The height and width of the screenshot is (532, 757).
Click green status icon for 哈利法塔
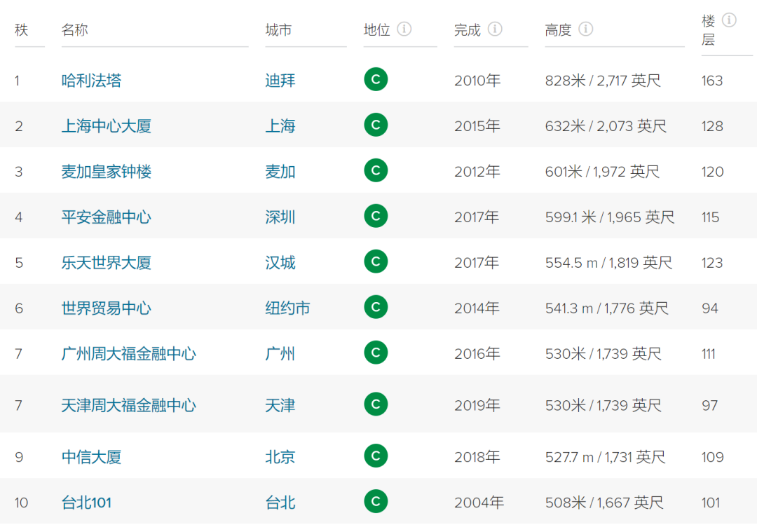coord(376,79)
